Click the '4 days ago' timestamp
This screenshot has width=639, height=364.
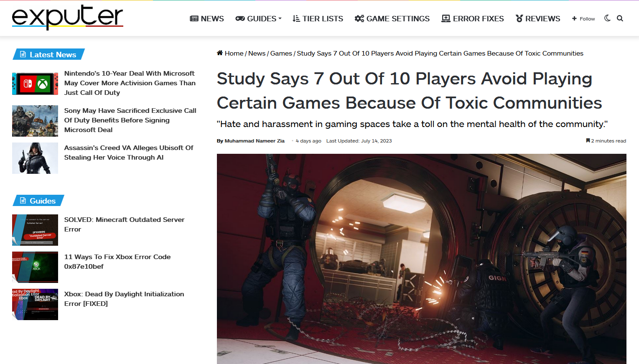coord(308,141)
